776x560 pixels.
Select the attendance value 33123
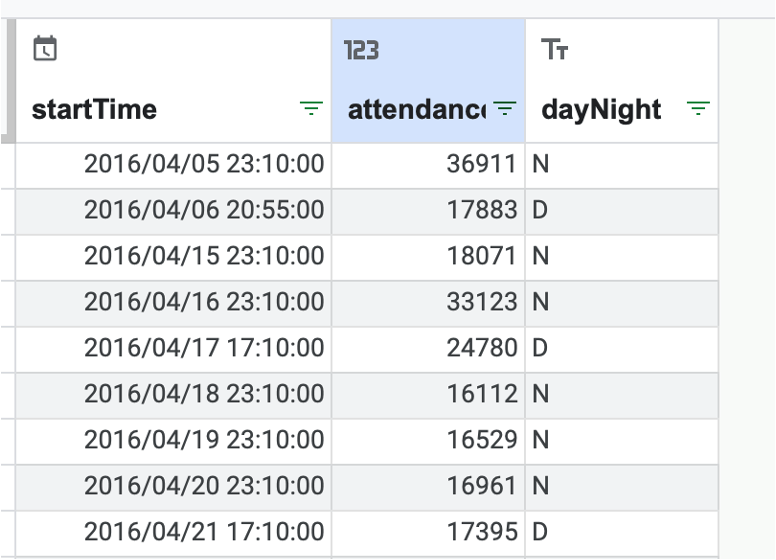click(x=429, y=304)
